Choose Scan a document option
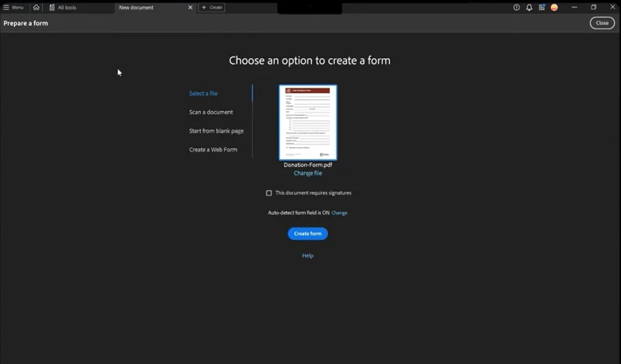The image size is (621, 364). [210, 112]
